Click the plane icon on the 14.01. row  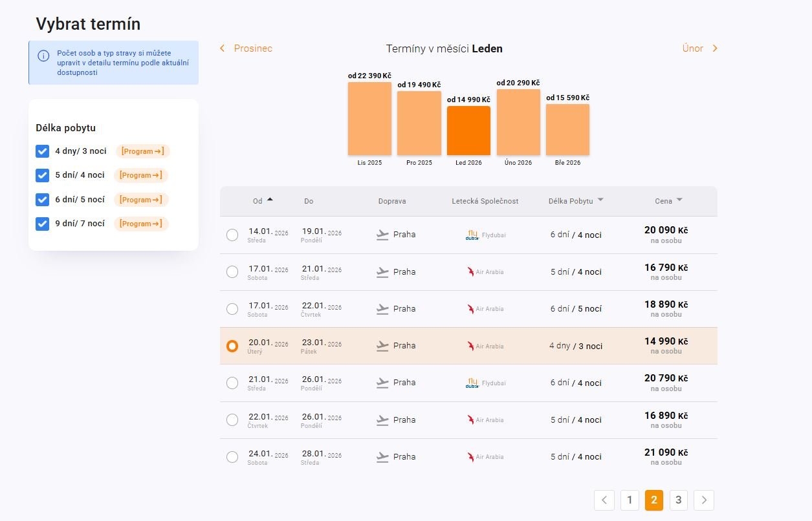(382, 235)
